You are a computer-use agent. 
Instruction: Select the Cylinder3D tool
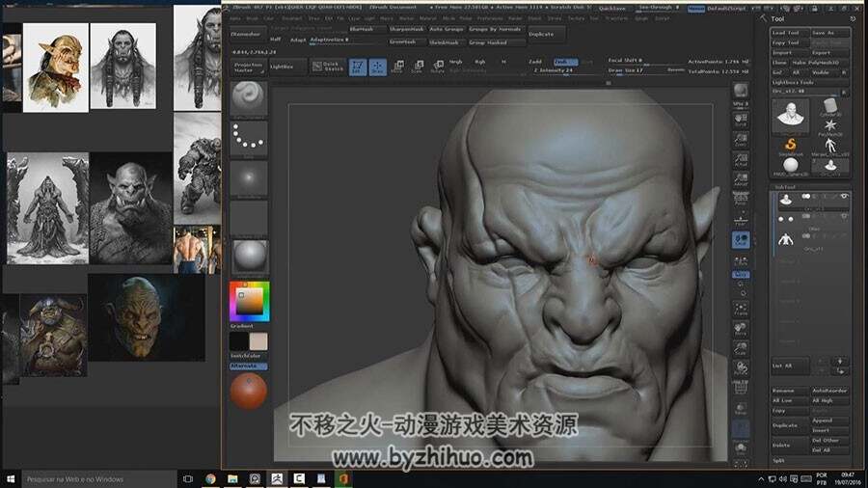pos(829,107)
